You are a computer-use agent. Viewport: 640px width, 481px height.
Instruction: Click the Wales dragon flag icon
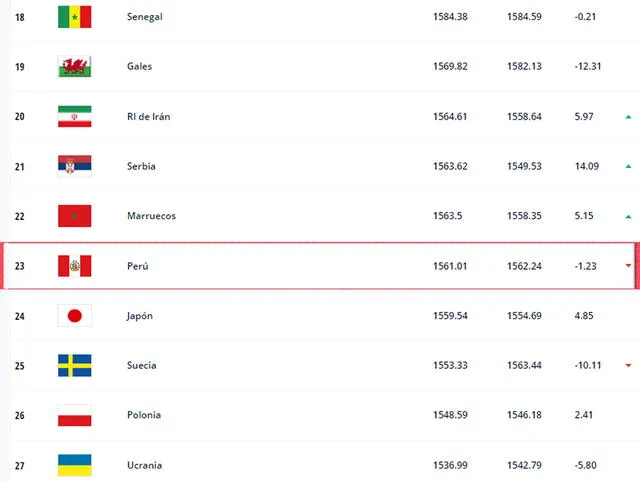75,67
